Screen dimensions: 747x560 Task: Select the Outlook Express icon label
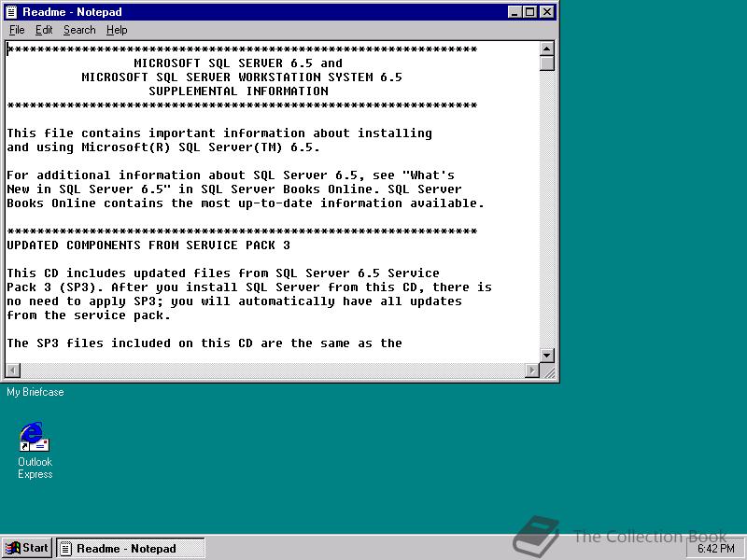click(x=35, y=469)
